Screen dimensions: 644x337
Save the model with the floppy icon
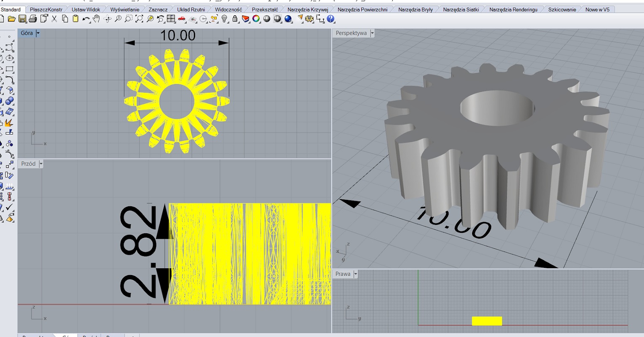(22, 19)
